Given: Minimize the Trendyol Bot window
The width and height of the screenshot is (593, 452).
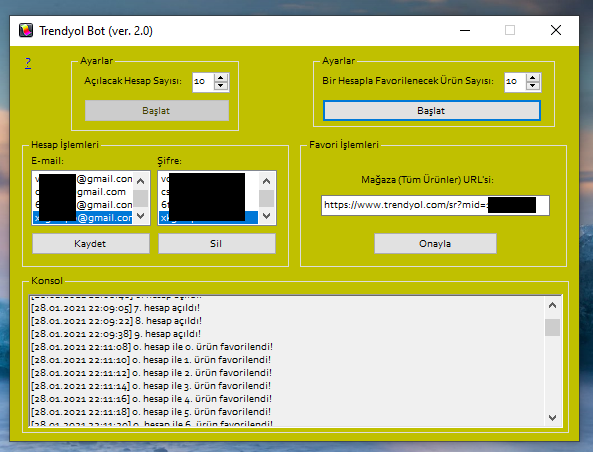Looking at the screenshot, I should tap(465, 30).
